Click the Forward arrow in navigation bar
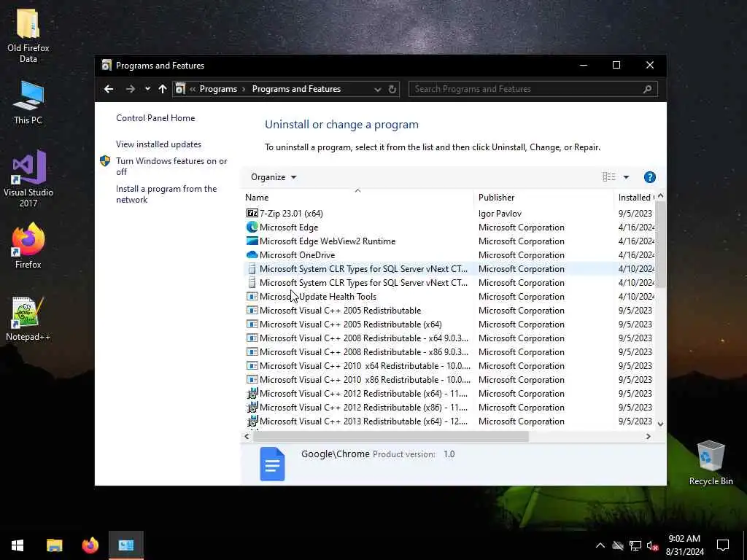747x560 pixels. click(130, 89)
